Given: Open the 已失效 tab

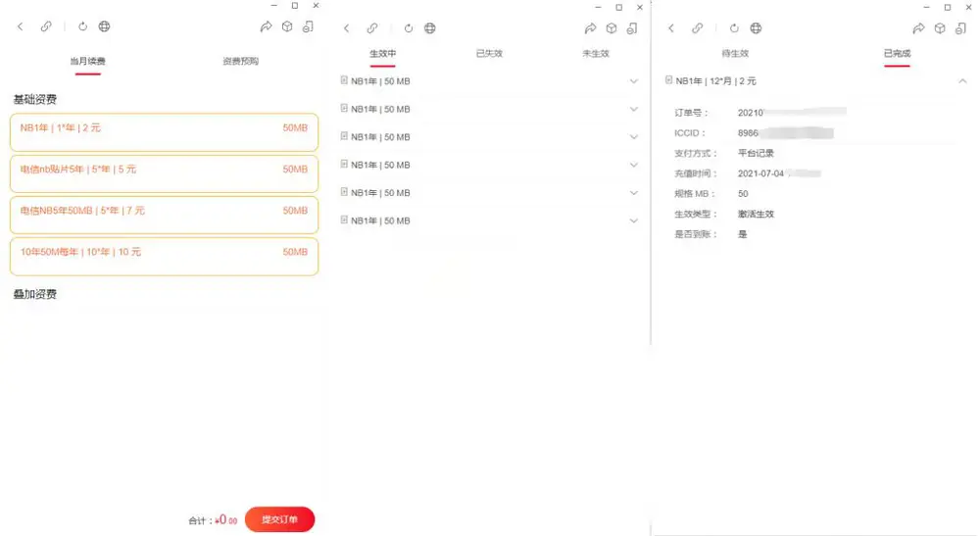Looking at the screenshot, I should [x=489, y=54].
